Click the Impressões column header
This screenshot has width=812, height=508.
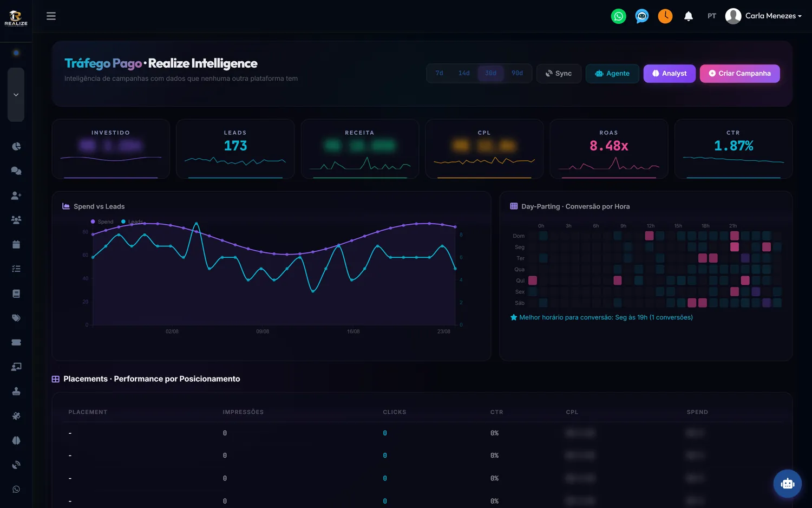pyautogui.click(x=243, y=412)
